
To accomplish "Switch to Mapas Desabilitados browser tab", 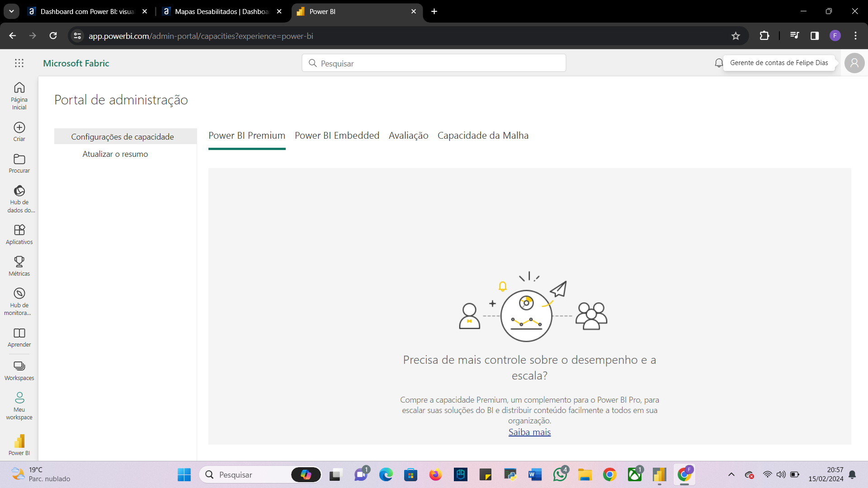I will click(x=222, y=11).
